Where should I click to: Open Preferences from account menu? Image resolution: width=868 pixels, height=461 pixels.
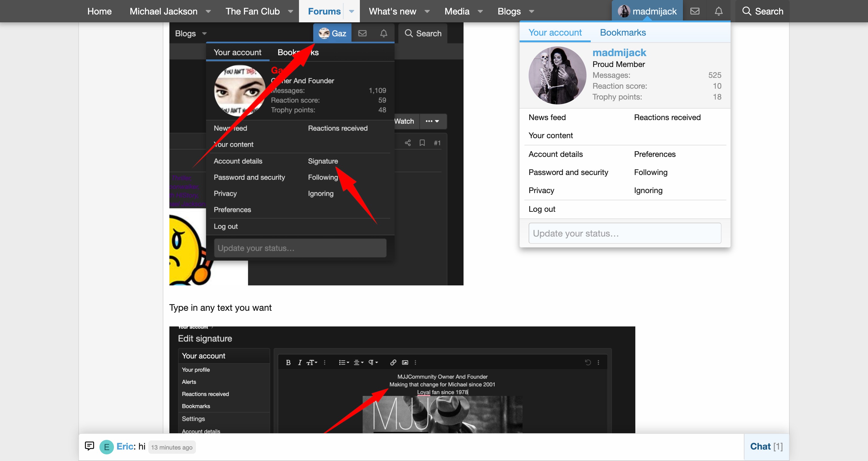[654, 154]
